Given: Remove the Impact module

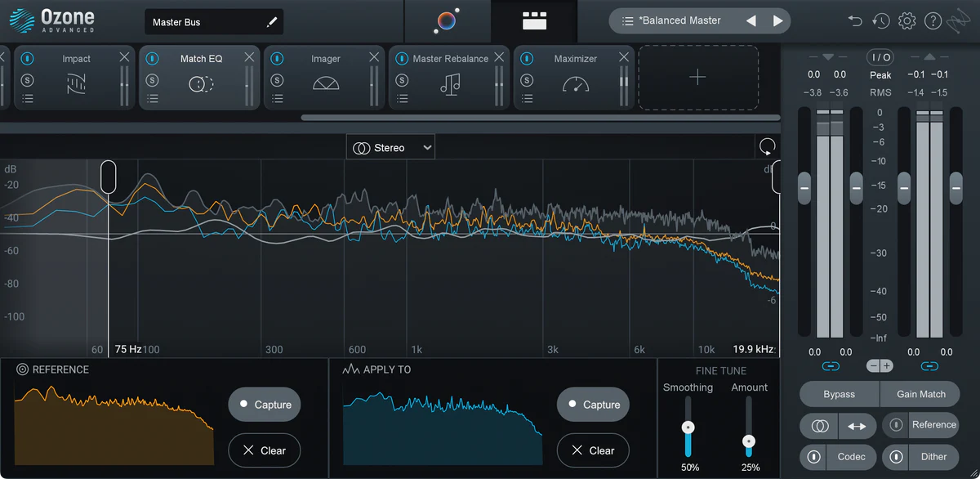Looking at the screenshot, I should pos(124,56).
